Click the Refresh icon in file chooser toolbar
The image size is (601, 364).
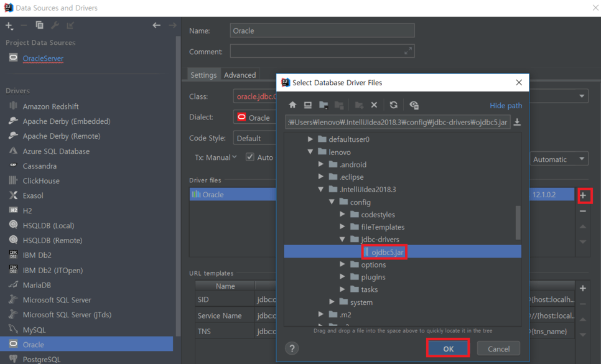pos(393,105)
